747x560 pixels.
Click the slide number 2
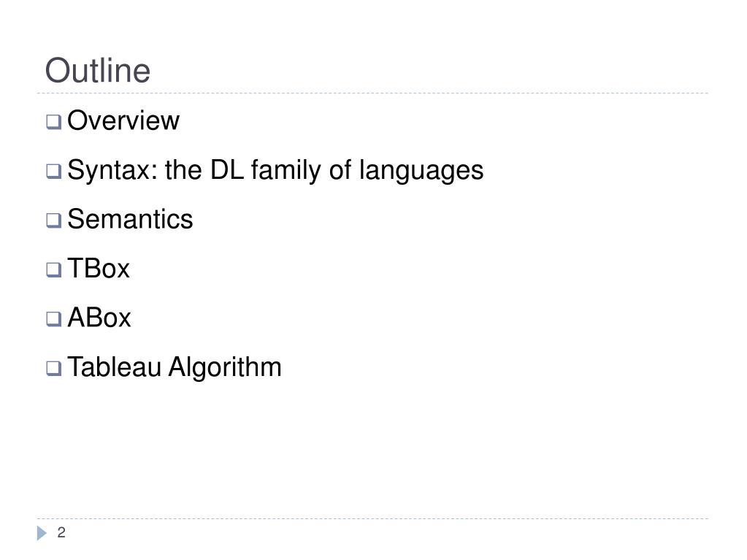pyautogui.click(x=61, y=532)
